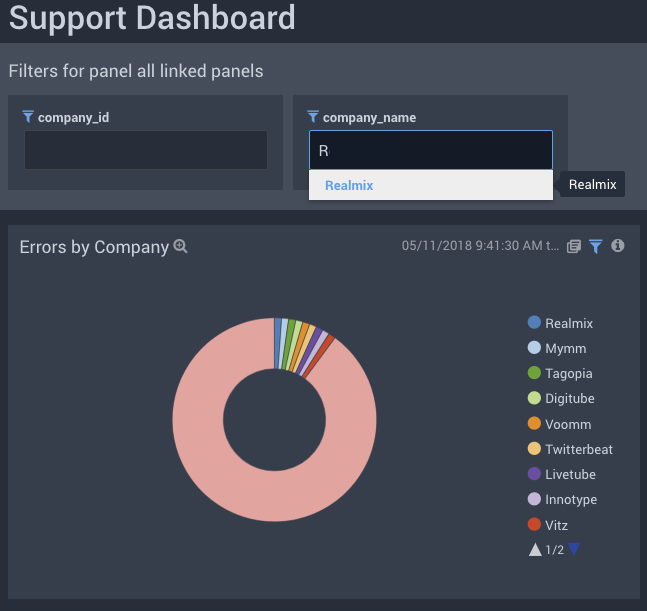The width and height of the screenshot is (647, 611).
Task: Open the panel info icon
Action: [x=617, y=246]
